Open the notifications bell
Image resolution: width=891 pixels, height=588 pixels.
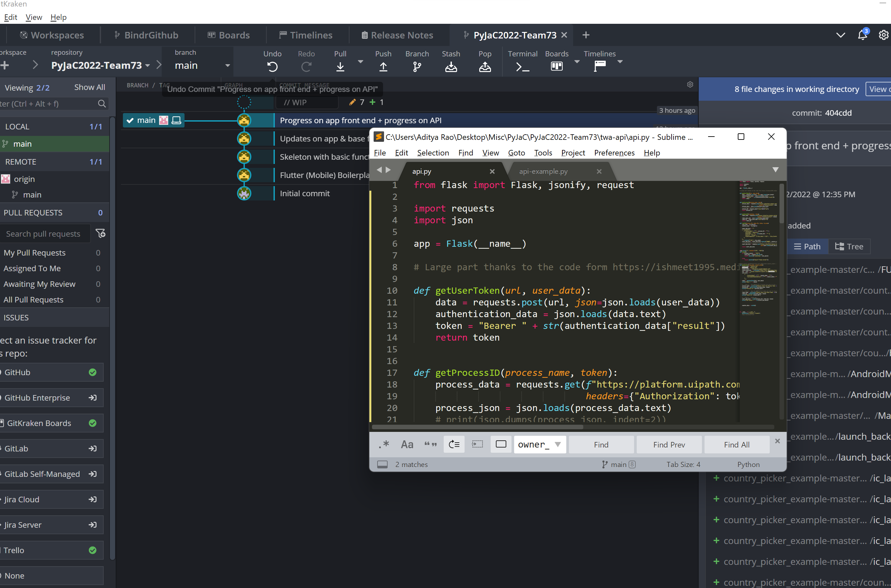(862, 35)
